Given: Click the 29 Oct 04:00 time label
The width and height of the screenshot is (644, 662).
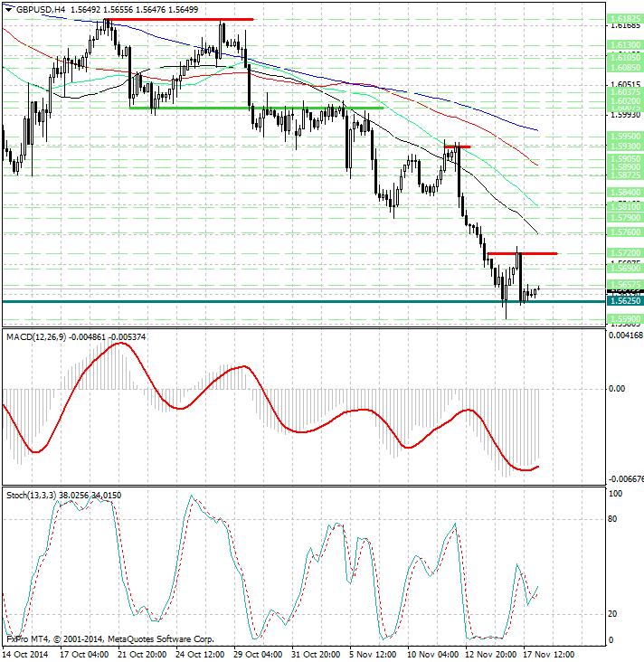Looking at the screenshot, I should click(x=258, y=655).
